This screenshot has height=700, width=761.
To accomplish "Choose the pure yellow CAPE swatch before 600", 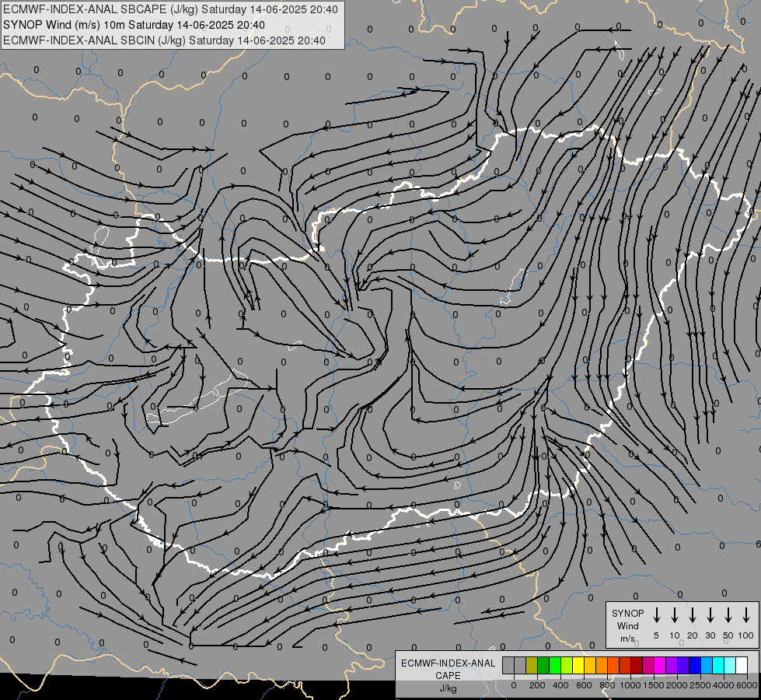I will click(x=578, y=666).
